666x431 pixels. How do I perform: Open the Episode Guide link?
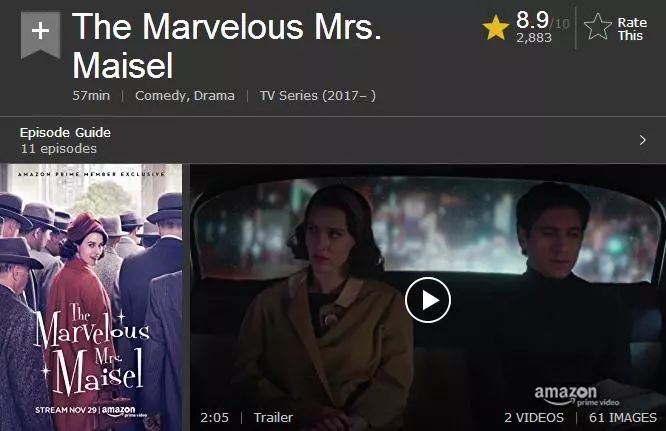tap(65, 132)
